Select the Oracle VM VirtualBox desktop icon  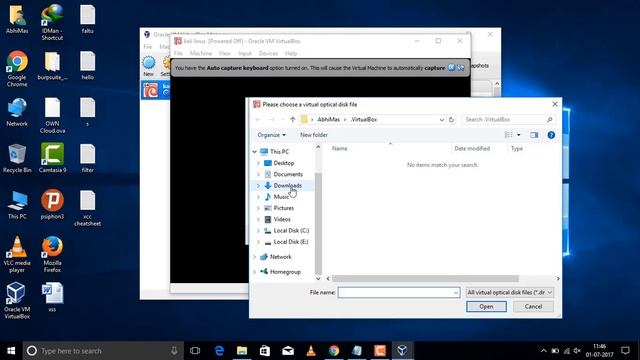coord(17,301)
